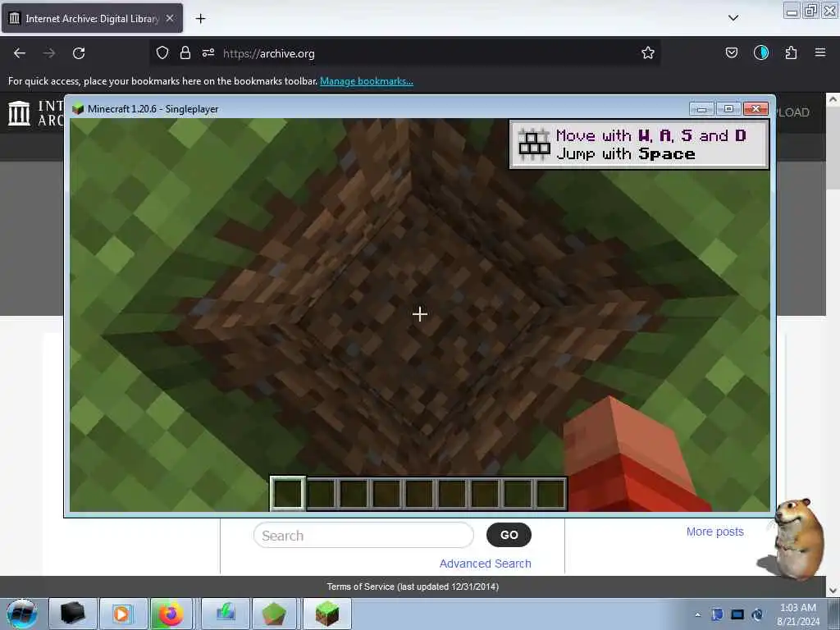Open the Manage bookmarks link
Screen dimensions: 840x630
367,81
